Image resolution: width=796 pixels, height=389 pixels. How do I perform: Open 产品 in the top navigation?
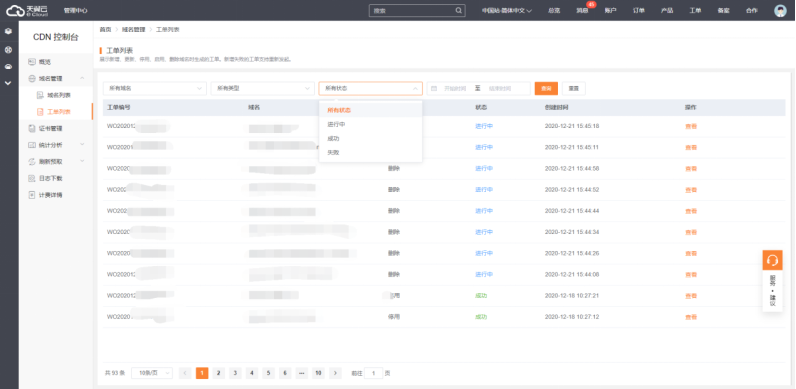[667, 11]
